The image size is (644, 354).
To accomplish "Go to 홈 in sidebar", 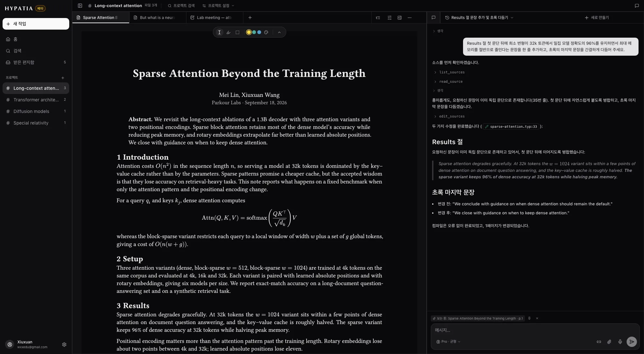I will (36, 39).
